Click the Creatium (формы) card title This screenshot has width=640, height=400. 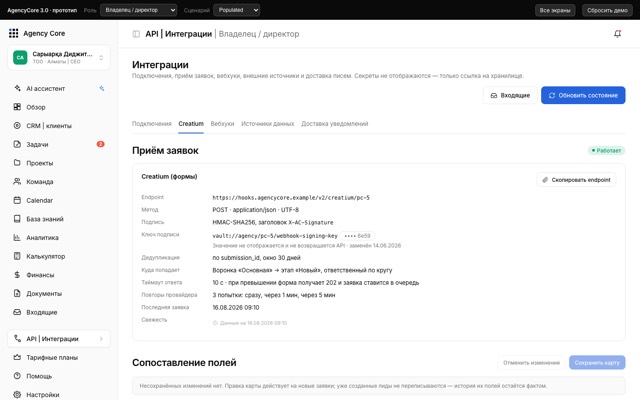coord(169,176)
